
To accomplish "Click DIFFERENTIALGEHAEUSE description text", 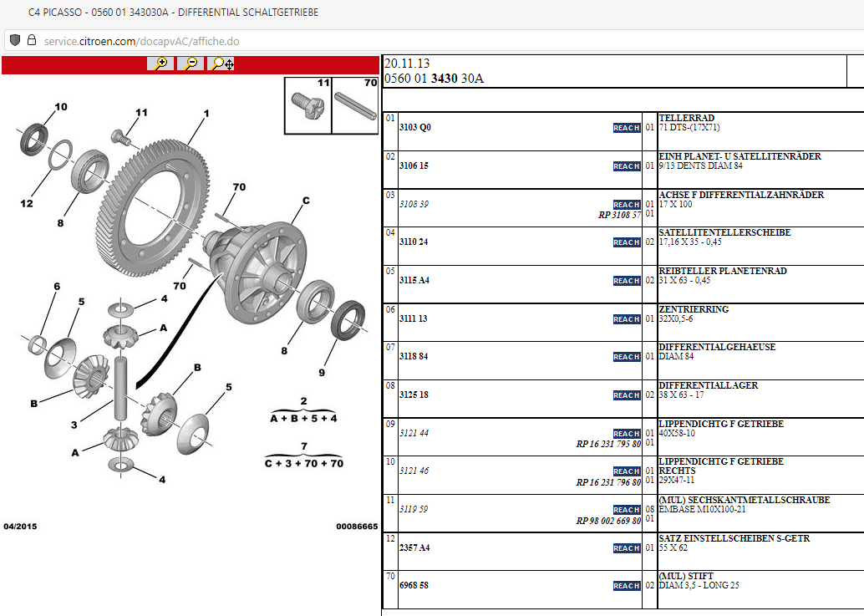I will pyautogui.click(x=717, y=347).
